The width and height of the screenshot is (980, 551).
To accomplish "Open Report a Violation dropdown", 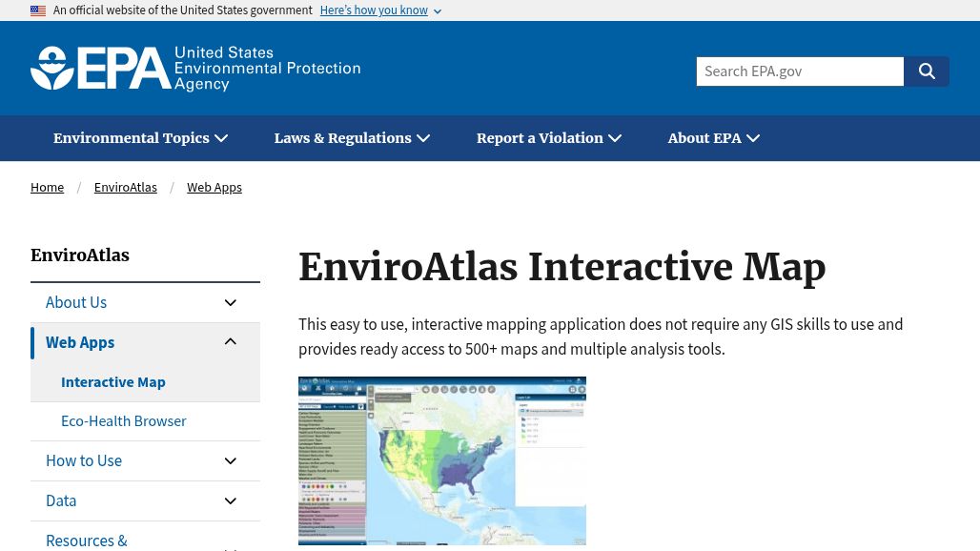I will [x=549, y=138].
